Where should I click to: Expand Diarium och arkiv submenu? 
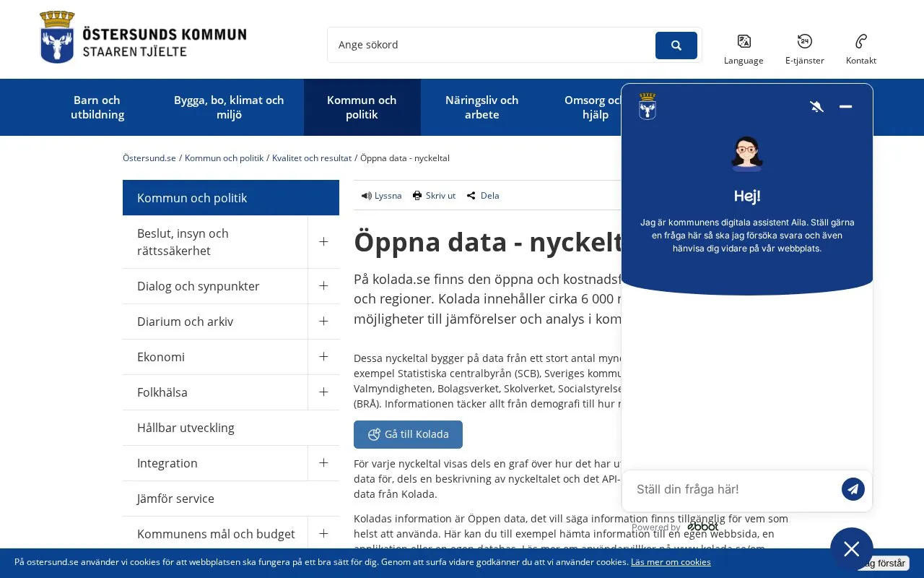pyautogui.click(x=323, y=322)
